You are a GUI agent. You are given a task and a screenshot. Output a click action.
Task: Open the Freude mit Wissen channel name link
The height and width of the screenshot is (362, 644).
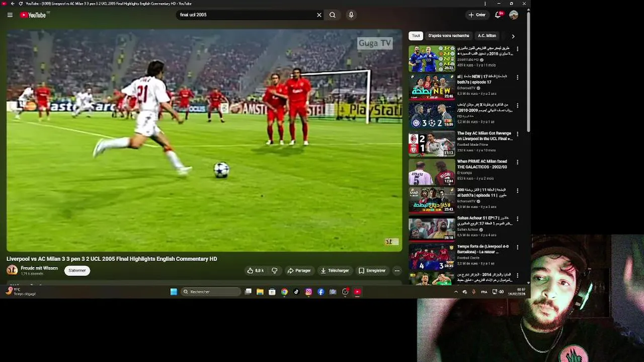pyautogui.click(x=39, y=268)
